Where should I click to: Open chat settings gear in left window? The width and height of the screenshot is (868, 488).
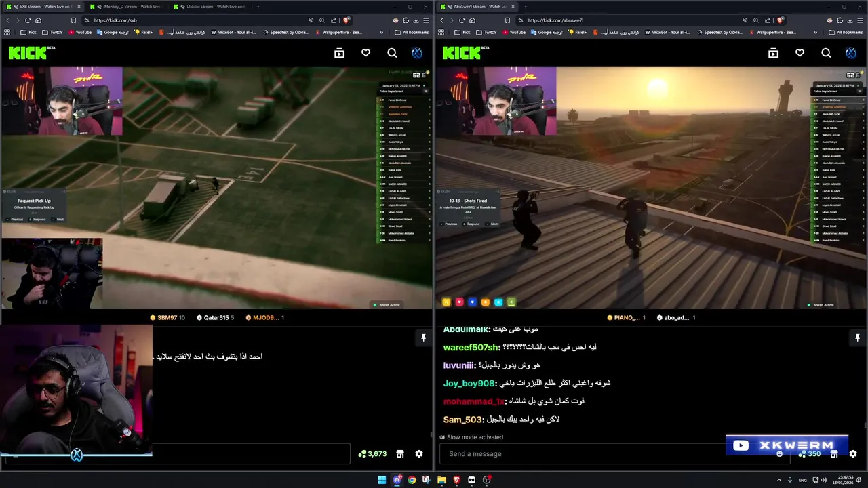tap(419, 454)
